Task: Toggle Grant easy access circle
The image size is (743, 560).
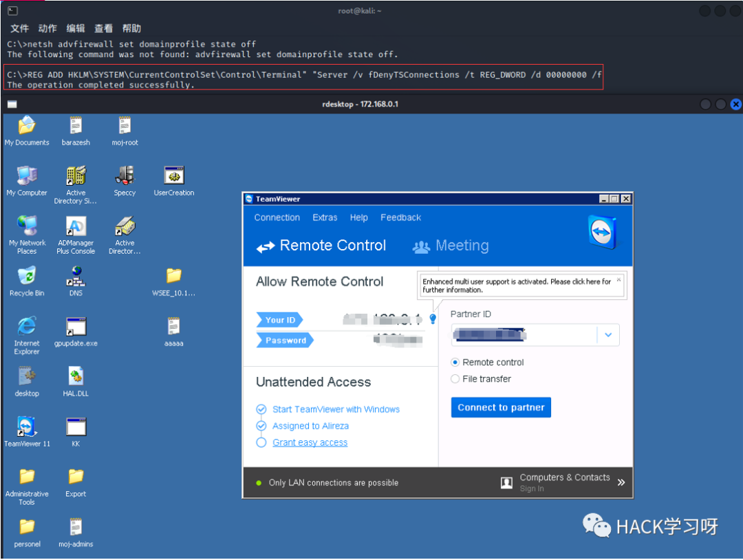Action: 261,442
